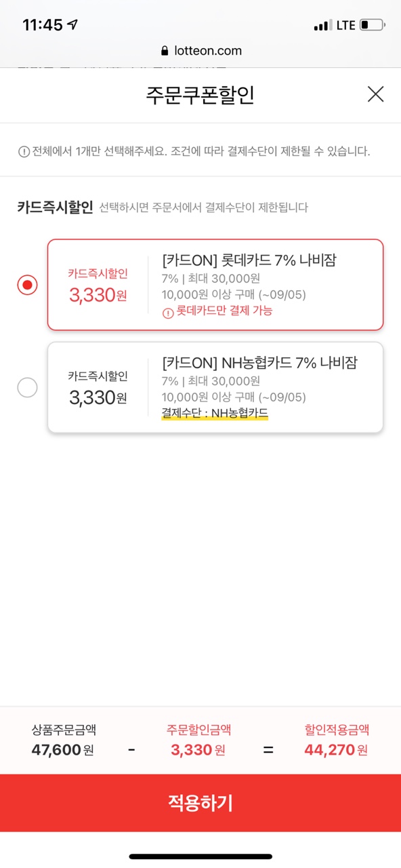Image resolution: width=401 pixels, height=868 pixels.
Task: Tap the cellular signal bars icon
Action: pyautogui.click(x=323, y=26)
